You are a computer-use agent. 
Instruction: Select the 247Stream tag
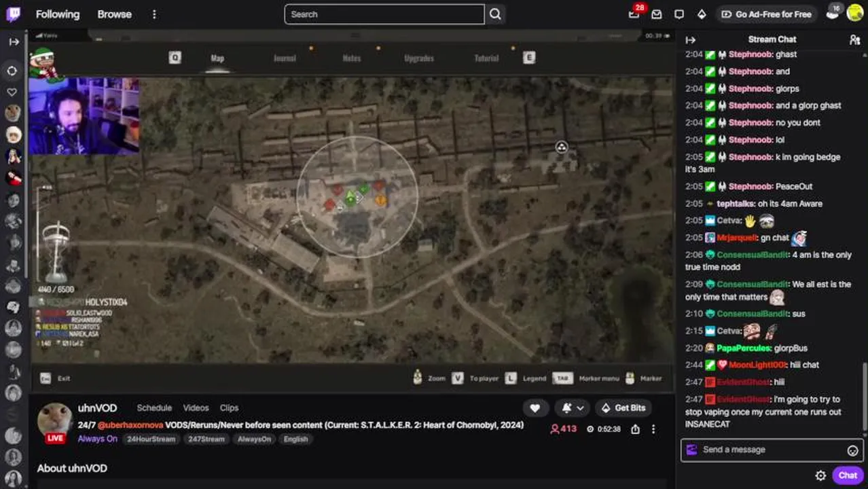206,439
